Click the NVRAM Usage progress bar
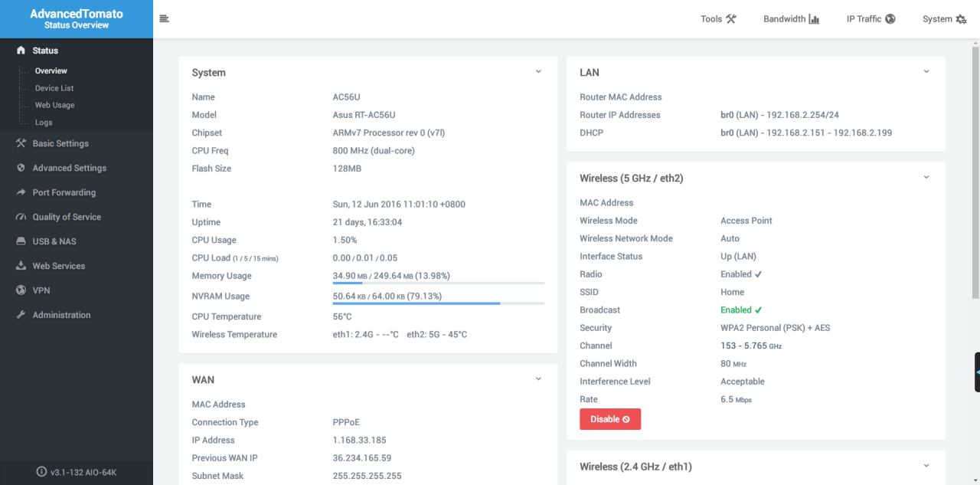980x485 pixels. click(439, 303)
